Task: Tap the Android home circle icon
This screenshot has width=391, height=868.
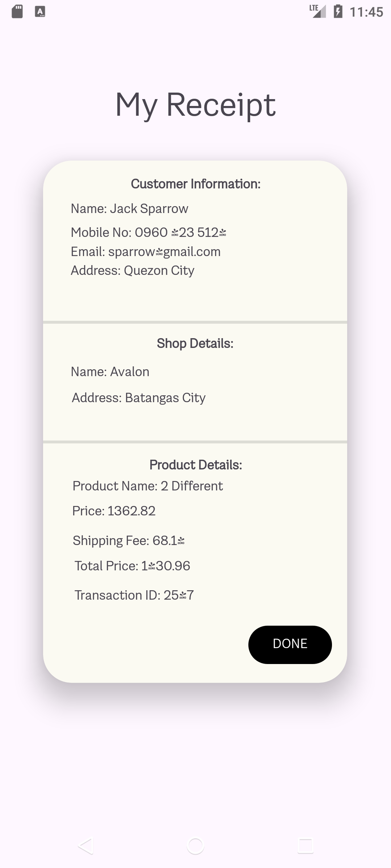Action: pos(195,846)
